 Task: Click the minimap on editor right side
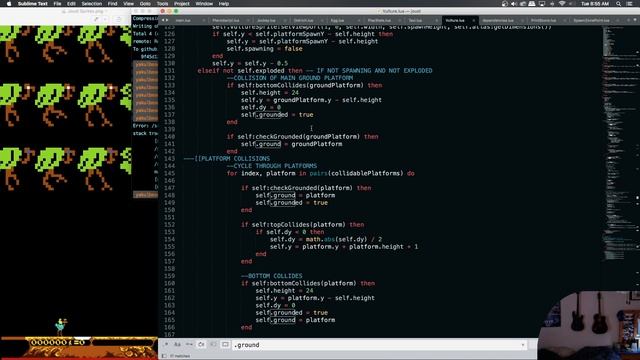(620, 143)
